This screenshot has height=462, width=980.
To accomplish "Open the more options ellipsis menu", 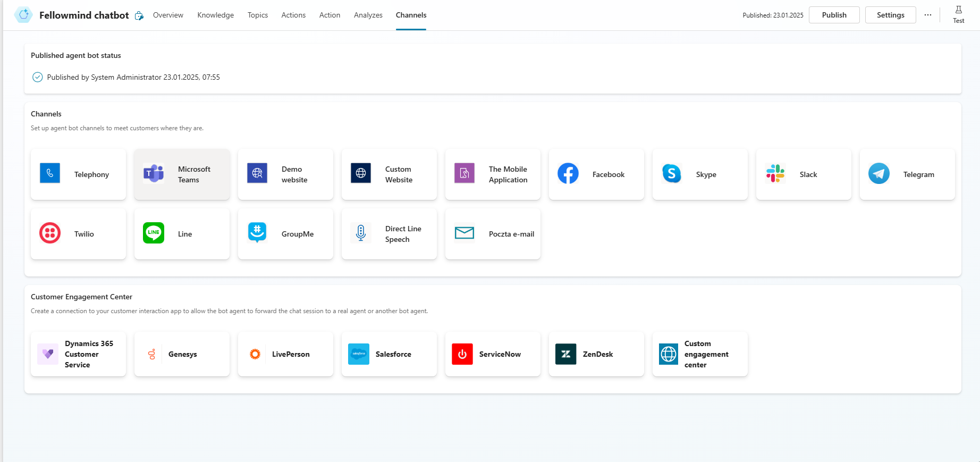I will (928, 15).
